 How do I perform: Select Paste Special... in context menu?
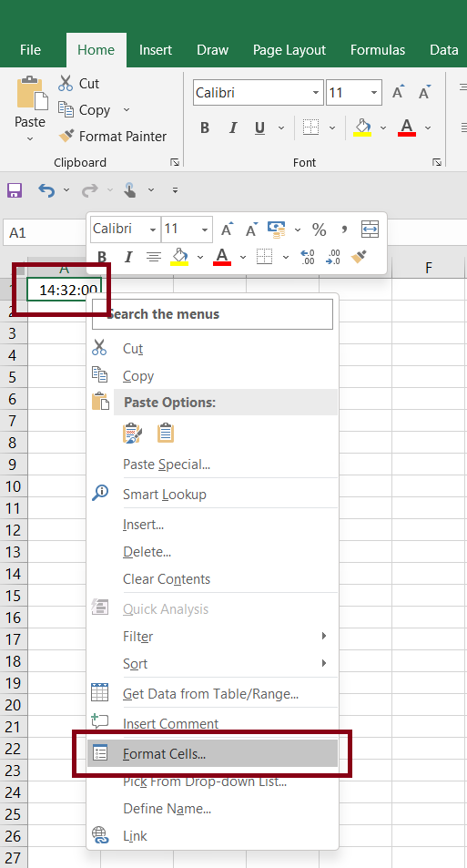point(212,464)
